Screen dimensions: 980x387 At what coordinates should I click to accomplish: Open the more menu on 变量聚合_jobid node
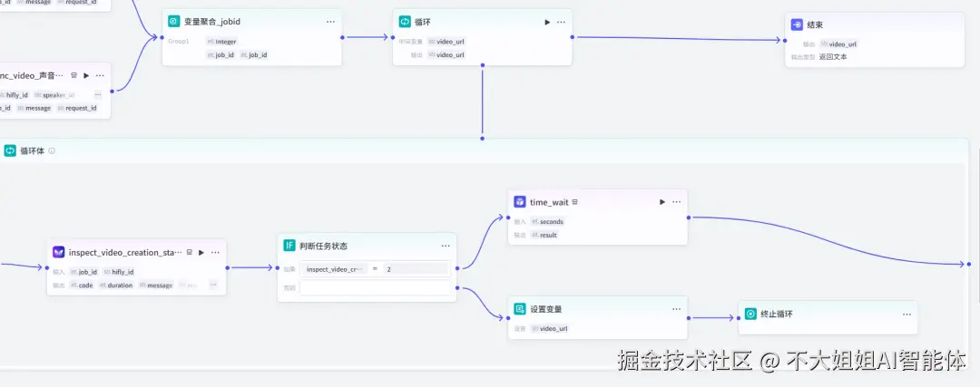tap(330, 21)
